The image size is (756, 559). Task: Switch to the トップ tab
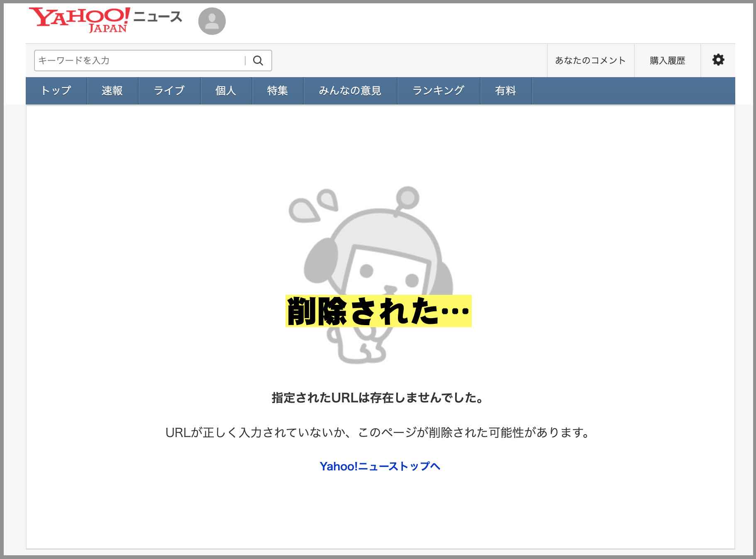(x=56, y=90)
